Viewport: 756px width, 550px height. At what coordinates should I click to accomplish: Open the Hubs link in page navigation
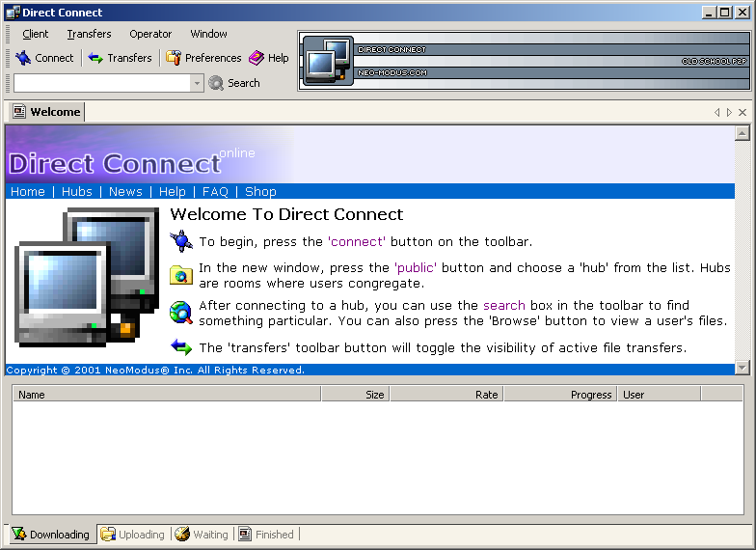click(x=77, y=191)
